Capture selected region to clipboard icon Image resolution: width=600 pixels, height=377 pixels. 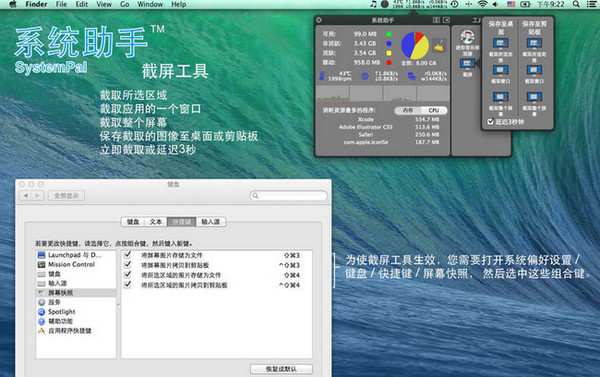pos(534,43)
